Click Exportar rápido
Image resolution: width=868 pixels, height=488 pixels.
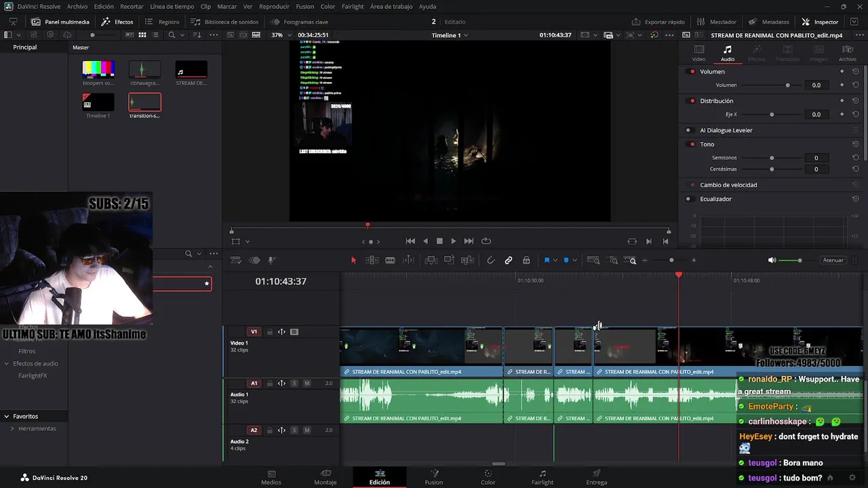click(658, 22)
